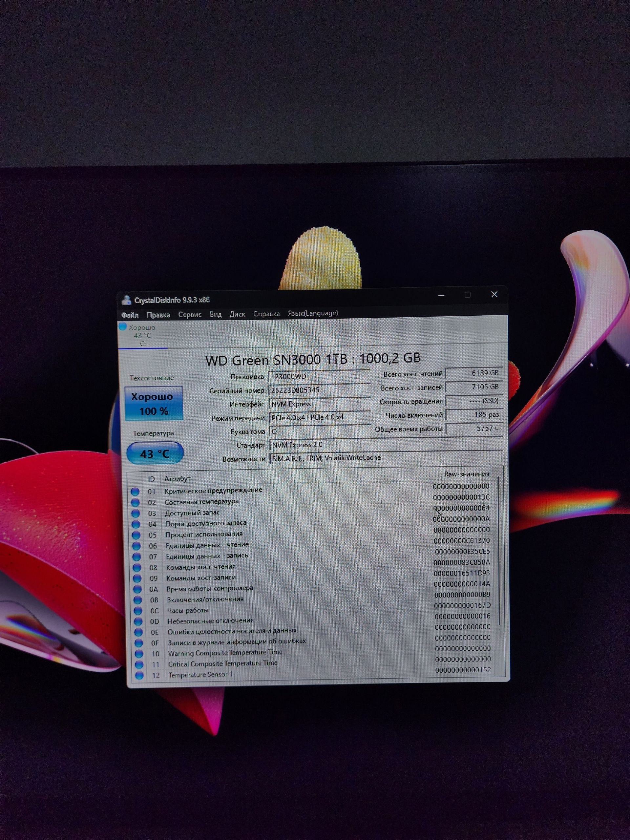
Task: Click the WD Green SN3000 1TB drive title
Action: pos(313,359)
